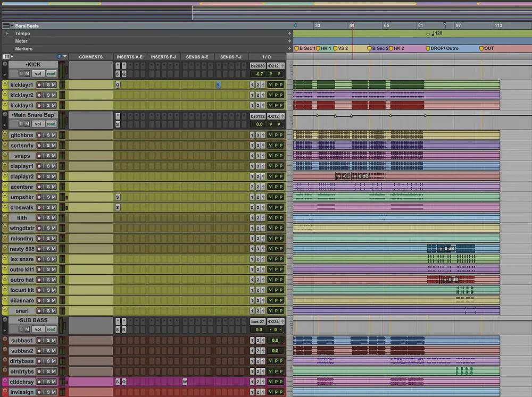Open the Bars|Beats ruler view dropdown
This screenshot has height=397, width=532.
6,26
